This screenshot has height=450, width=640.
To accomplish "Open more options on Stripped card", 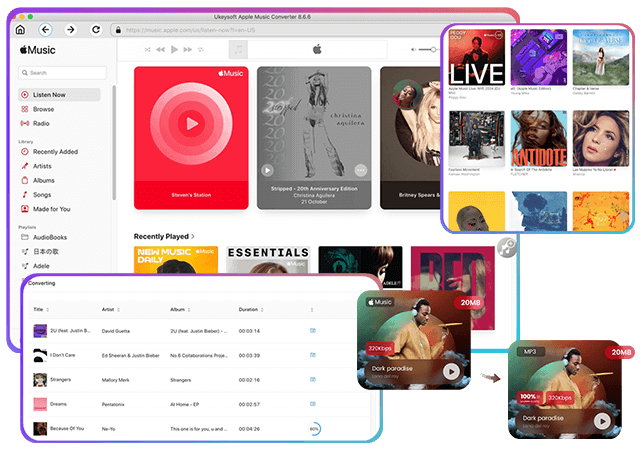I will (361, 170).
